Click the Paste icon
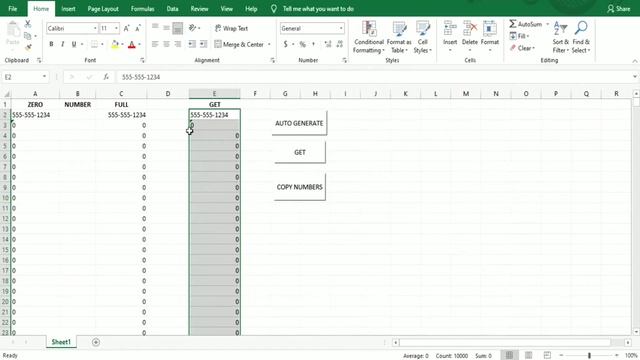This screenshot has height=360, width=640. (13, 32)
